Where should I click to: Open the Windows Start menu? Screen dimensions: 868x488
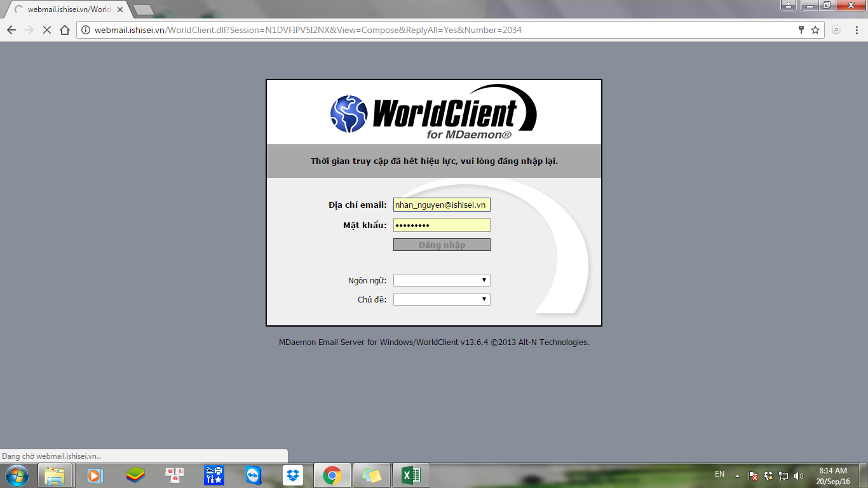click(x=17, y=475)
